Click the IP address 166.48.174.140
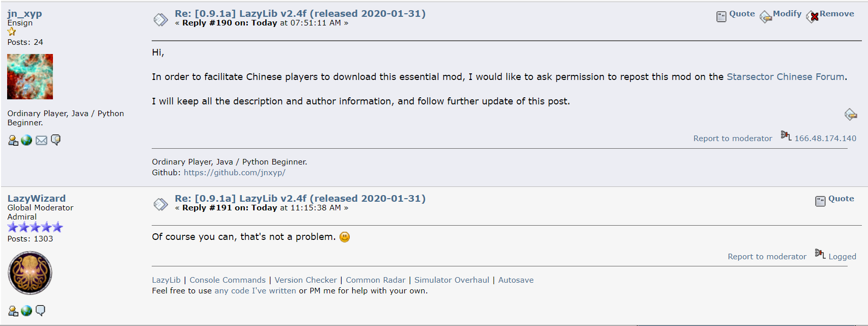The width and height of the screenshot is (868, 326). tap(825, 139)
